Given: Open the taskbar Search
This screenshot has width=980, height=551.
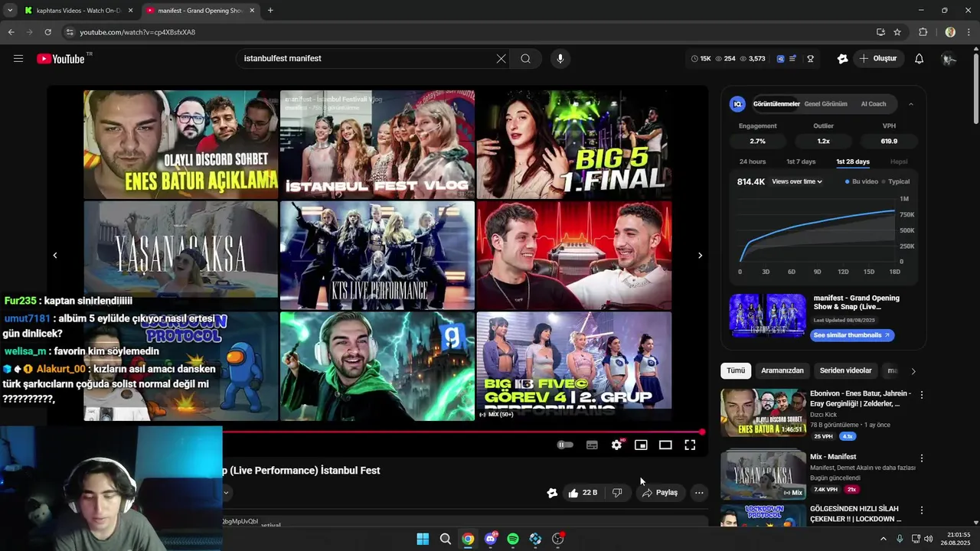Looking at the screenshot, I should (x=446, y=539).
